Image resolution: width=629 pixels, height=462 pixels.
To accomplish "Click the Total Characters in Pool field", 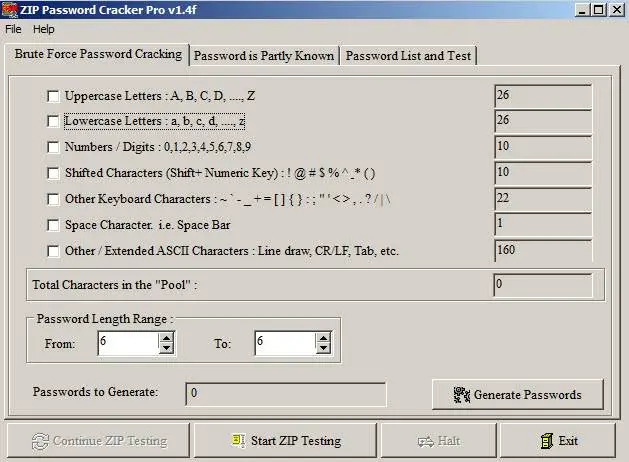I will click(543, 285).
